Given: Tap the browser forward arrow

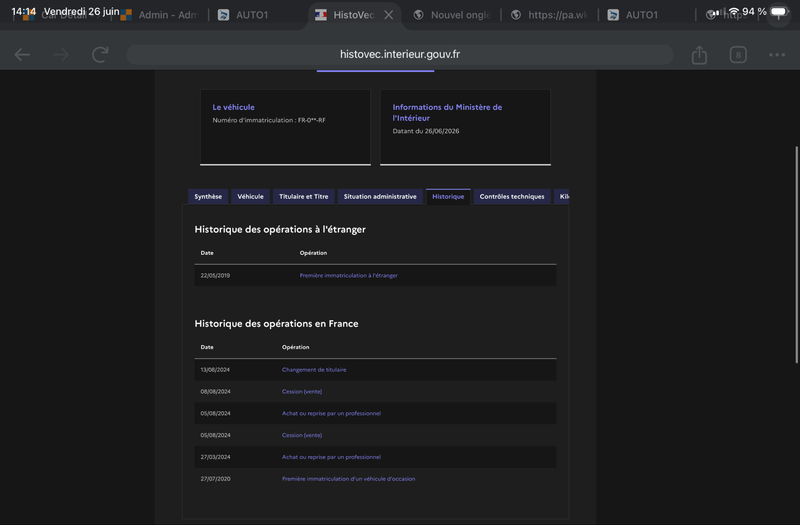Looking at the screenshot, I should coord(61,55).
